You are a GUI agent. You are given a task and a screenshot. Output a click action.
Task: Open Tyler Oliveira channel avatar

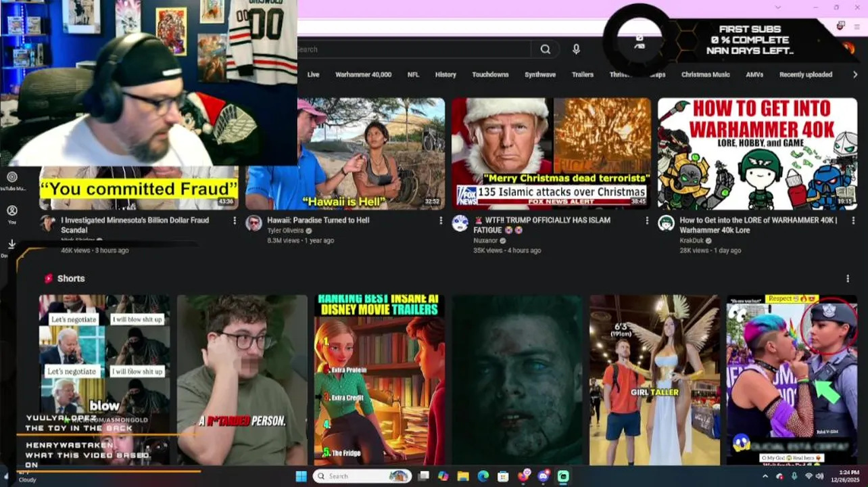254,223
